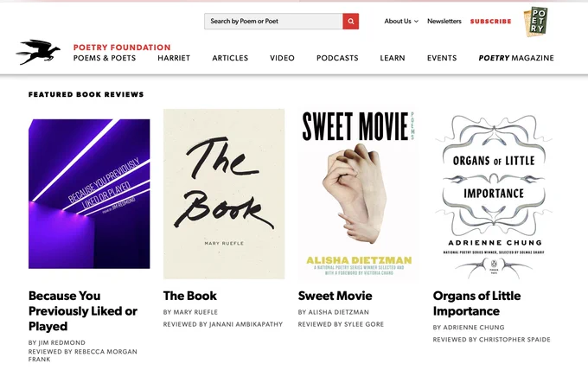Image resolution: width=588 pixels, height=370 pixels.
Task: Click the 'By Jim Redmond' byline
Action: pyautogui.click(x=57, y=342)
